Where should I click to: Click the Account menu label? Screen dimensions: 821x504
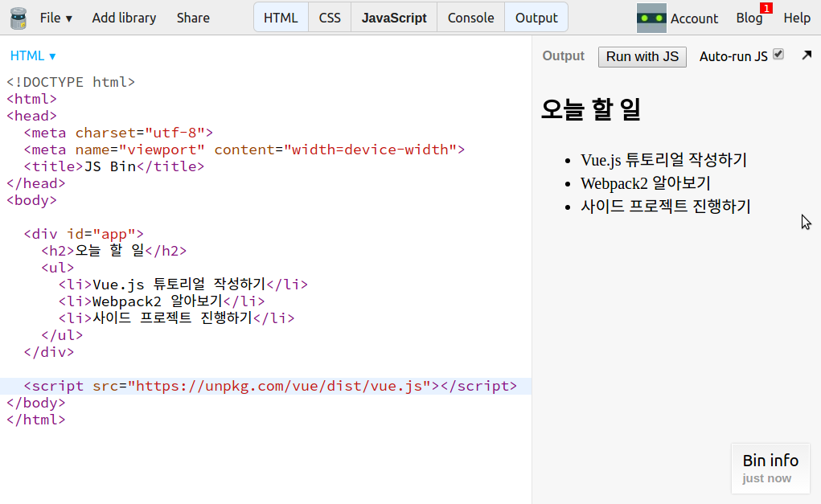pyautogui.click(x=694, y=18)
